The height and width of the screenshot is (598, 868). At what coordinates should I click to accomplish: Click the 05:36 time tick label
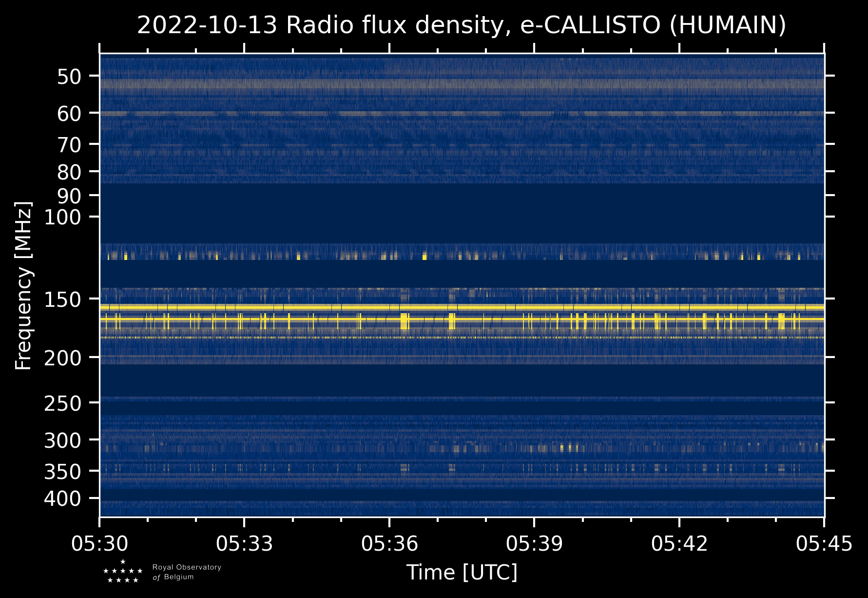coord(389,543)
